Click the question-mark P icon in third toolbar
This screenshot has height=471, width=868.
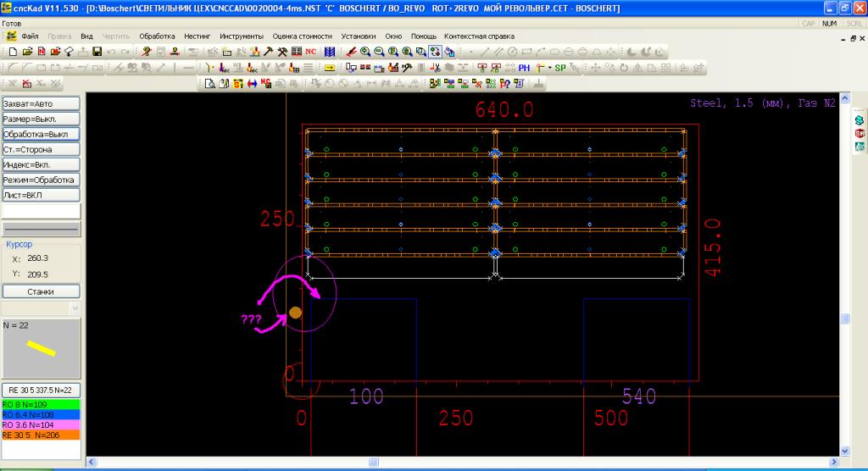click(505, 84)
